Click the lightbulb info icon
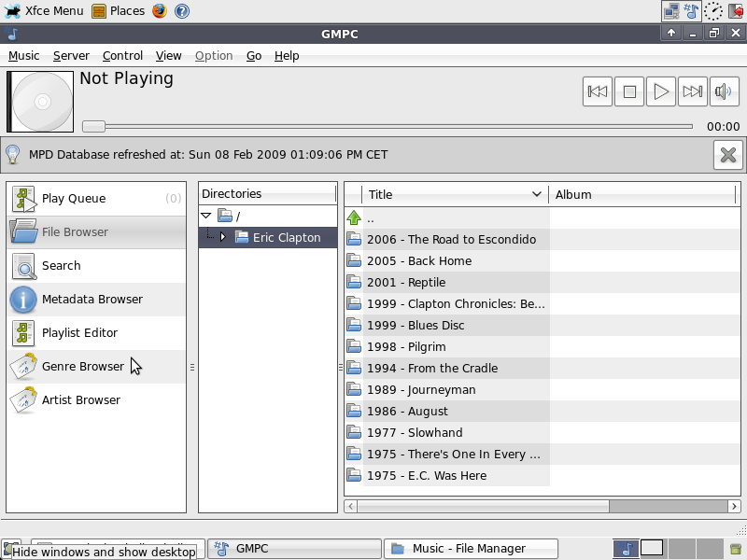Viewport: 747px width, 560px height. click(x=13, y=154)
